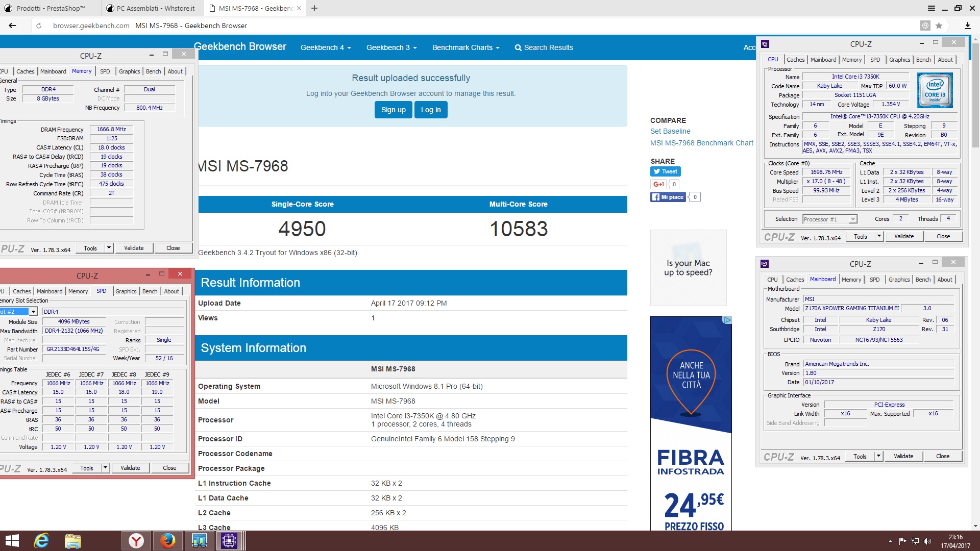Open Windows Start button

11,541
